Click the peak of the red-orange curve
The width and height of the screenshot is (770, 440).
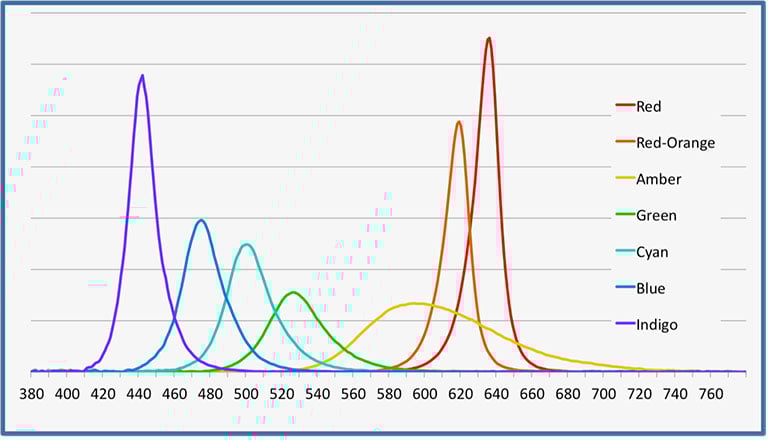coord(459,122)
